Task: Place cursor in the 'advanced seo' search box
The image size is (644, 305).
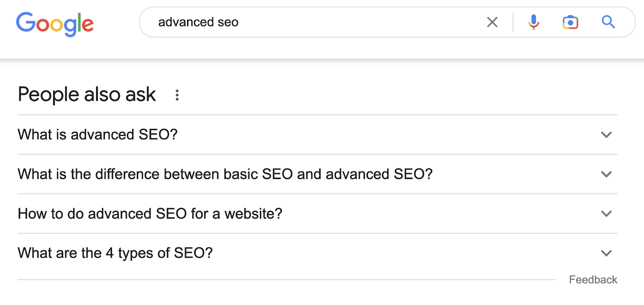Action: coord(282,22)
